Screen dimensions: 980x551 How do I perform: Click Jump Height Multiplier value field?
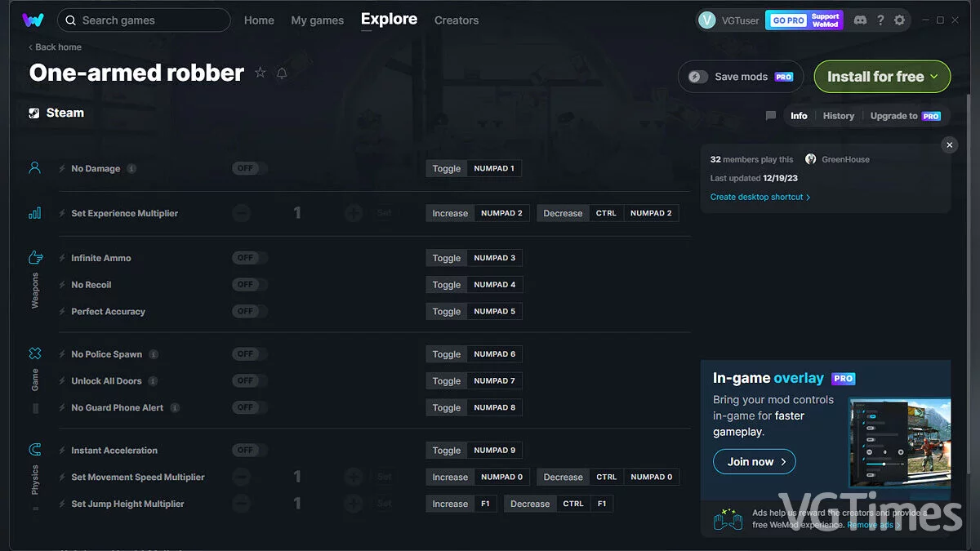coord(297,504)
